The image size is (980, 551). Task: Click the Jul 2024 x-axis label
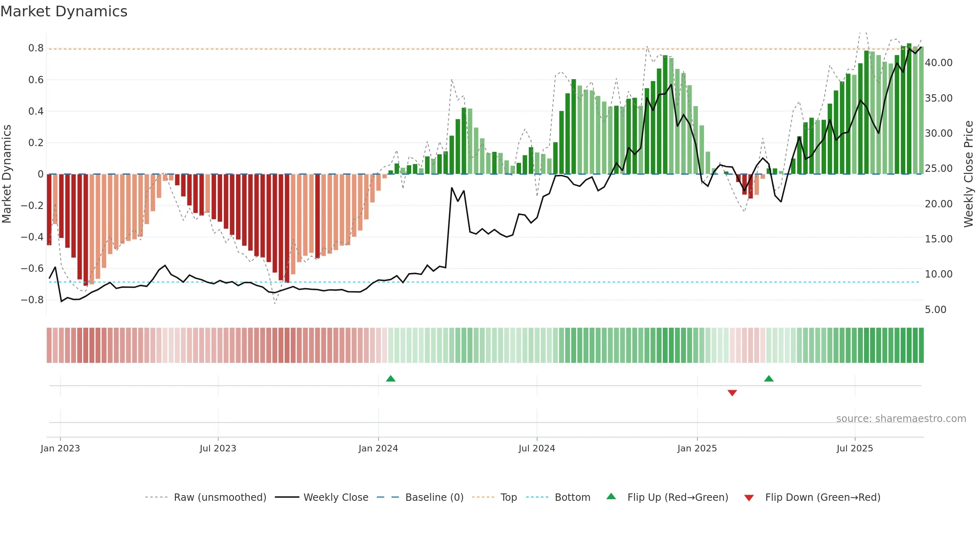coord(537,448)
